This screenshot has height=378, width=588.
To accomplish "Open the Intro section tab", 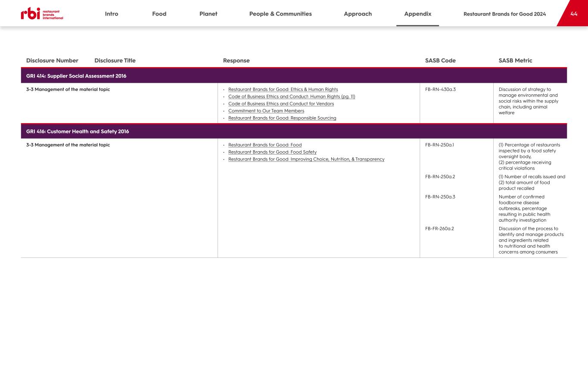I will [x=112, y=14].
